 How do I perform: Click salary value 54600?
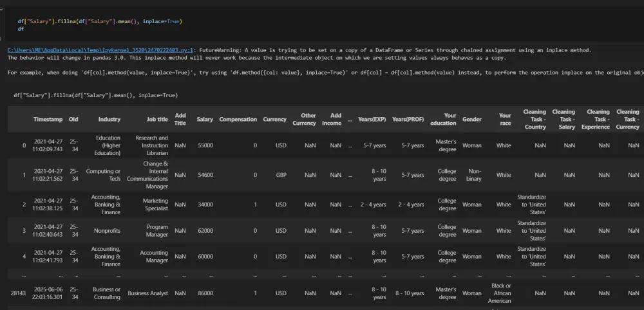pos(205,175)
